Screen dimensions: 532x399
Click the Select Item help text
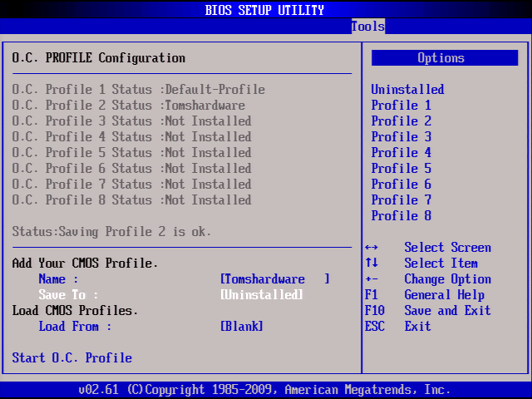click(441, 264)
